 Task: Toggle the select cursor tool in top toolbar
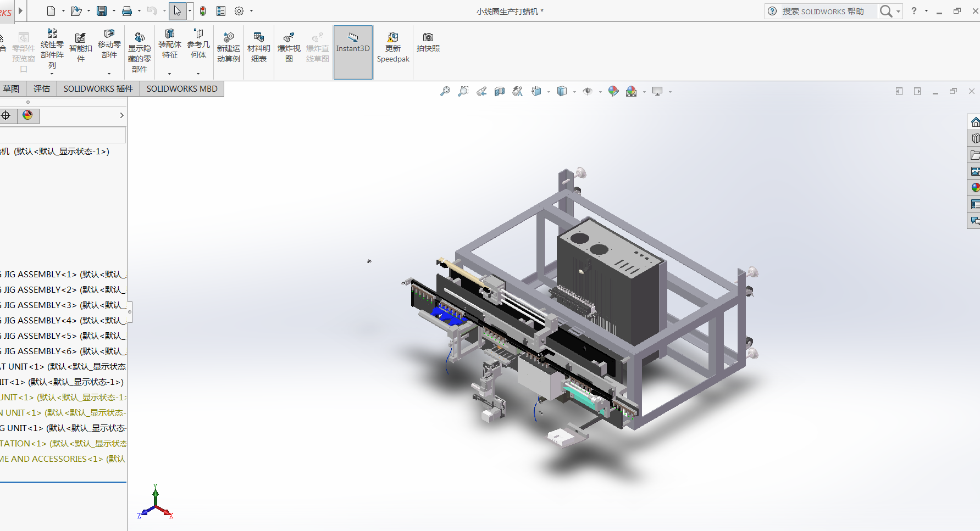pos(177,11)
